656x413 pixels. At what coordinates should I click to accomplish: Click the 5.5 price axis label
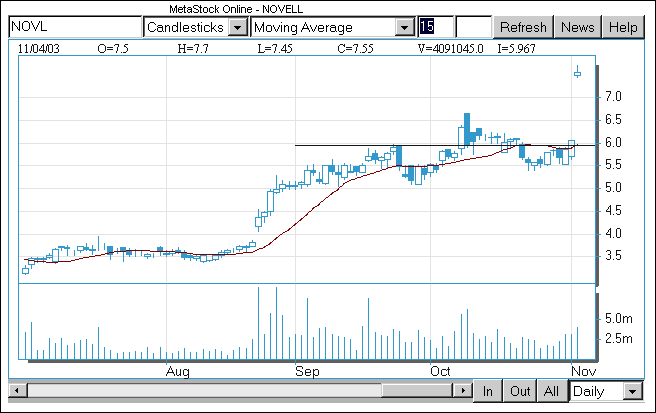tap(613, 165)
